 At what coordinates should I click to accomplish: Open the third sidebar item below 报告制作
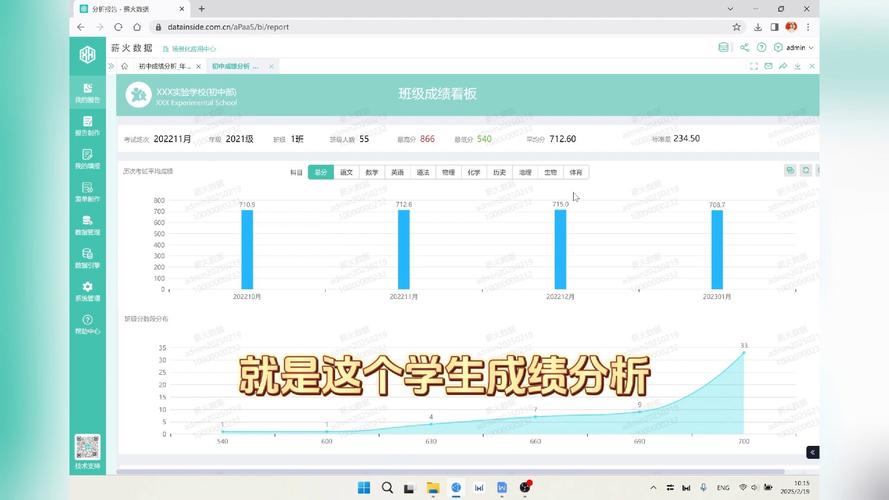point(87,225)
